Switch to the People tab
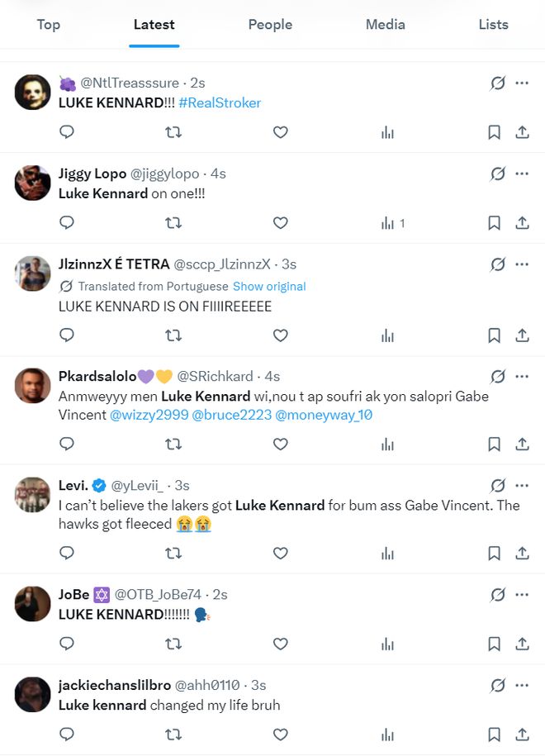Screen dimensions: 545x756 [x=270, y=25]
